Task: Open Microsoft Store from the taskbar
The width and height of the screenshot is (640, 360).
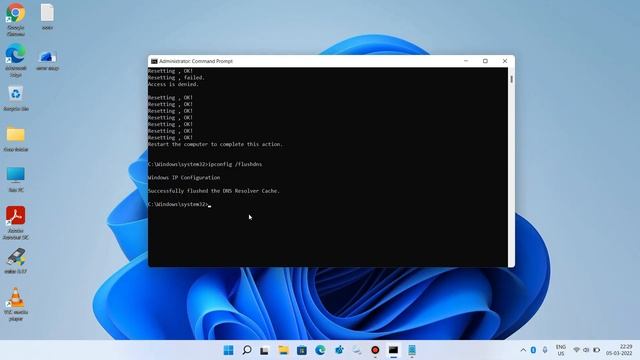Action: pyautogui.click(x=302, y=350)
